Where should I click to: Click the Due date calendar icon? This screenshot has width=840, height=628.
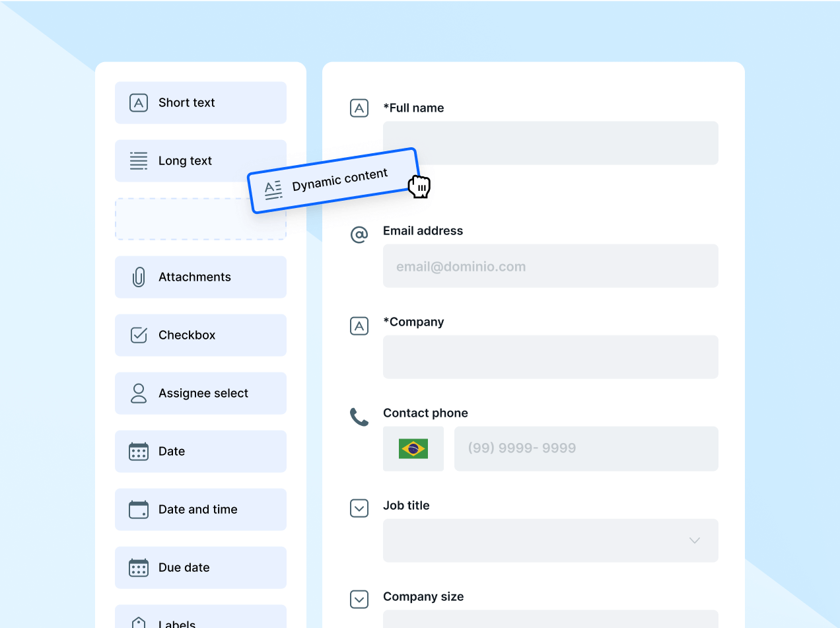[x=139, y=567]
